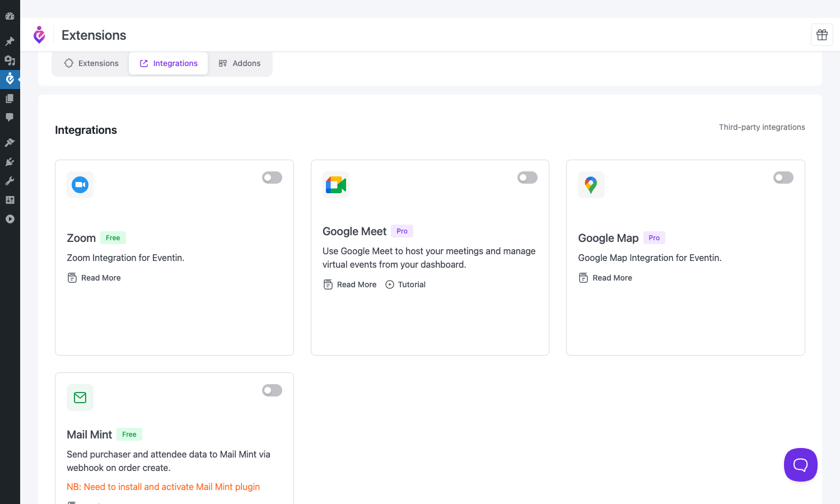Viewport: 840px width, 504px height.
Task: Open the Appearance brush icon in sidebar
Action: click(10, 143)
